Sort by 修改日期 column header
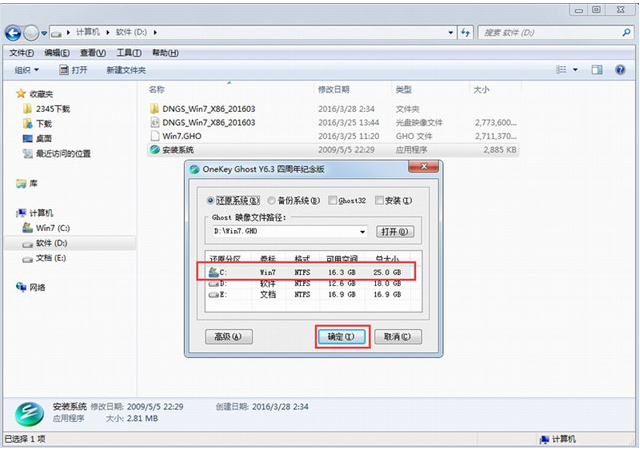640x450 pixels. (333, 89)
